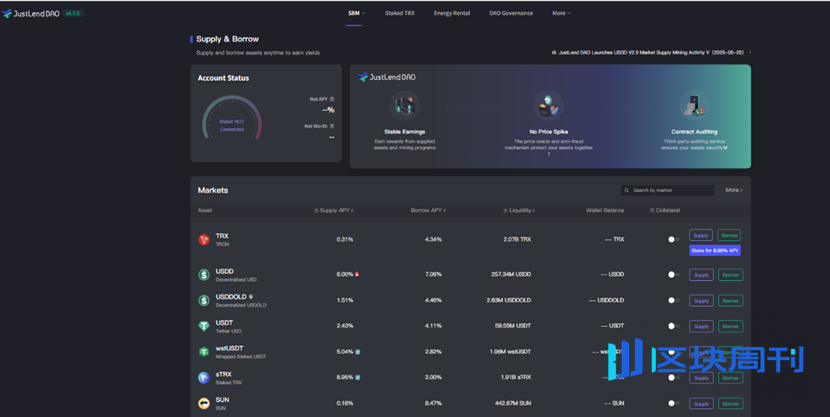Screen dimensions: 830x417
Task: Sort markets by the Liquidity arrows
Action: tap(533, 211)
